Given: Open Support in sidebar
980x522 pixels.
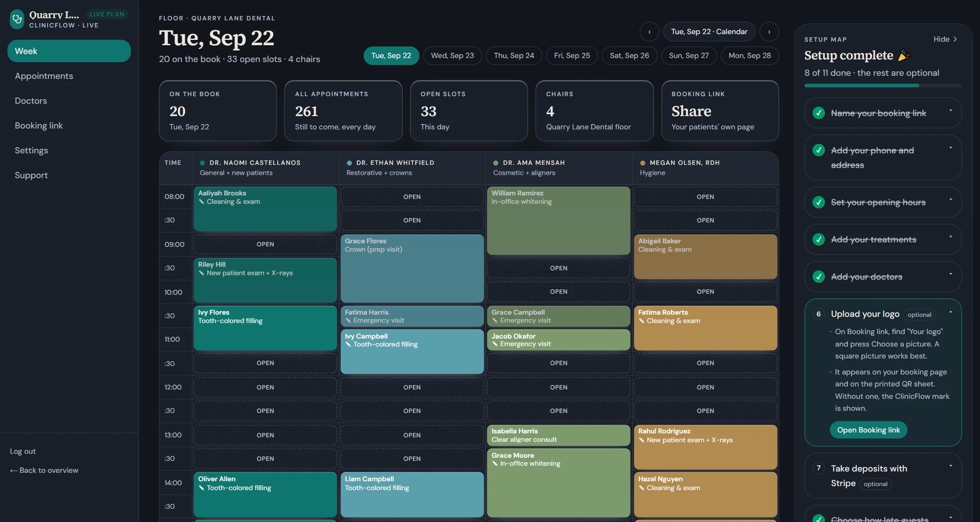Looking at the screenshot, I should pyautogui.click(x=69, y=175).
